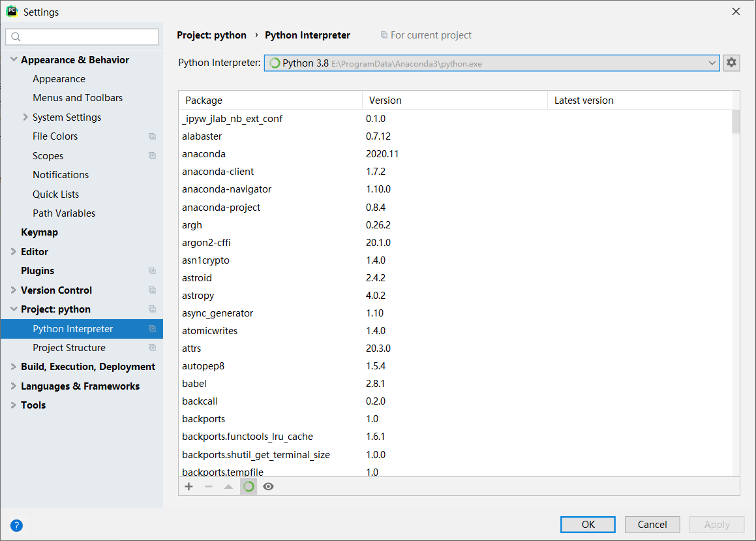The width and height of the screenshot is (756, 541).
Task: Select the alabaster package row
Action: coord(456,136)
